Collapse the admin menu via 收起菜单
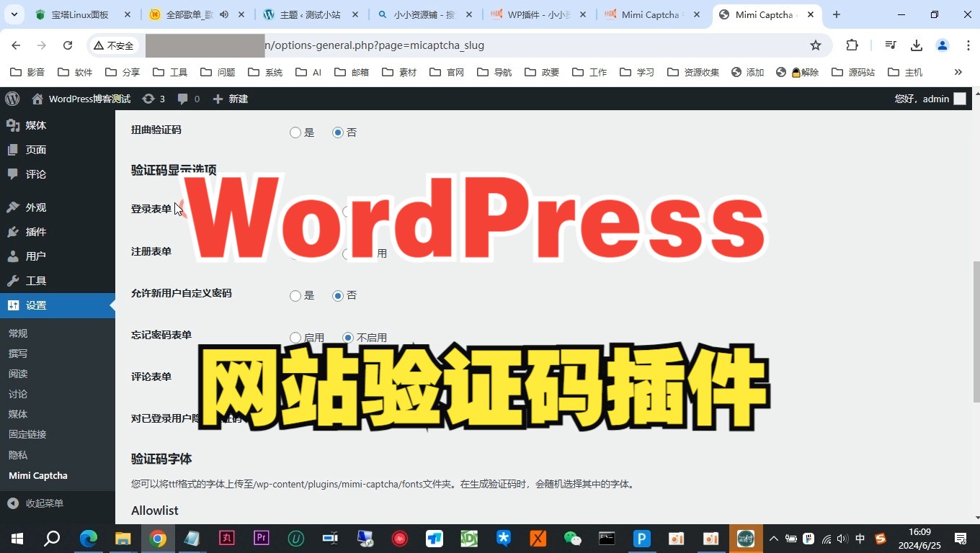The image size is (980, 553). click(43, 503)
